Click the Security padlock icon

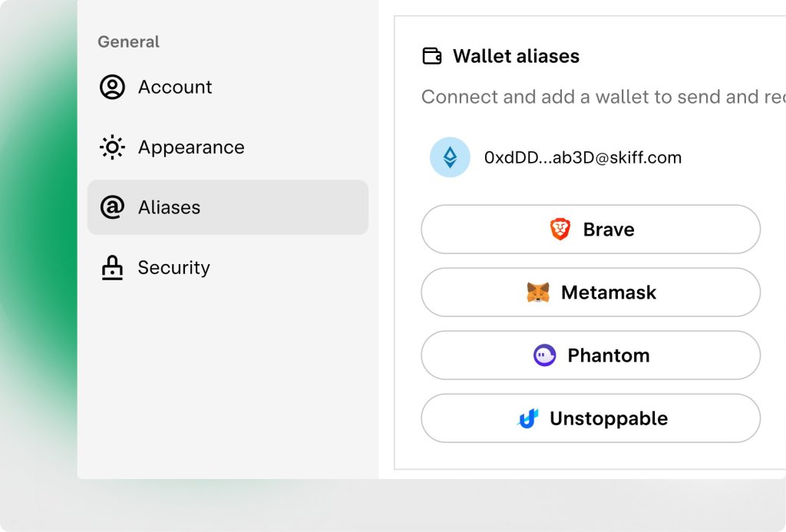112,268
